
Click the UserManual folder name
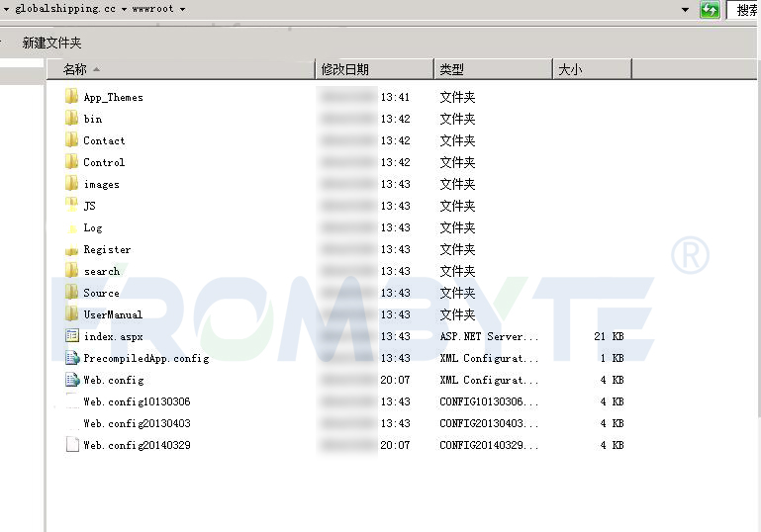113,314
